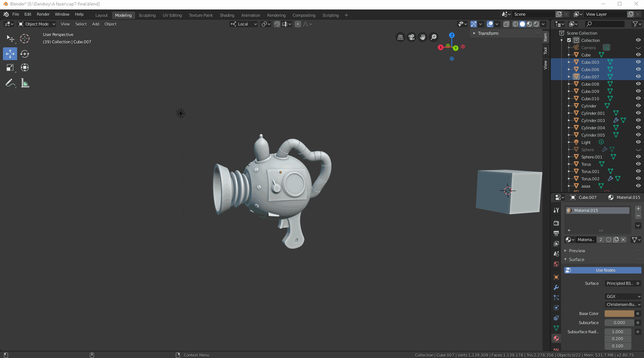The image size is (644, 358).
Task: Open the GGX distribution dropdown
Action: 623,296
